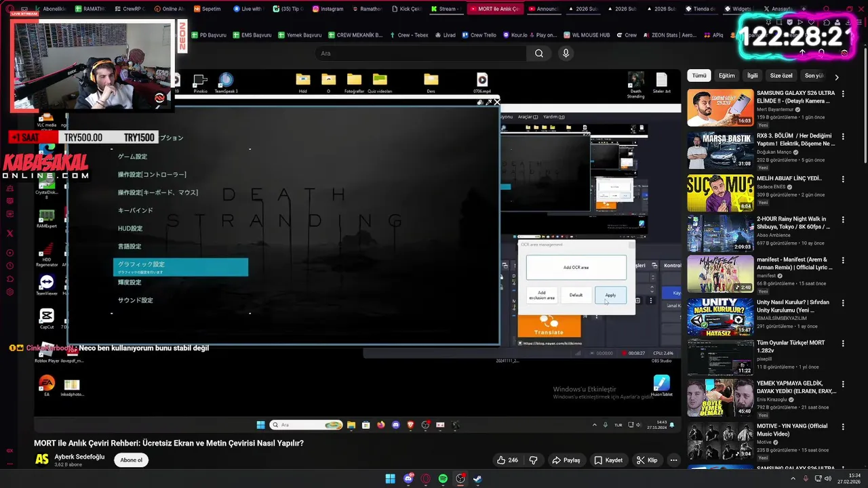Screen dimensions: 868x488
Task: Click the OBS Studio taskbar icon
Action: (460, 479)
